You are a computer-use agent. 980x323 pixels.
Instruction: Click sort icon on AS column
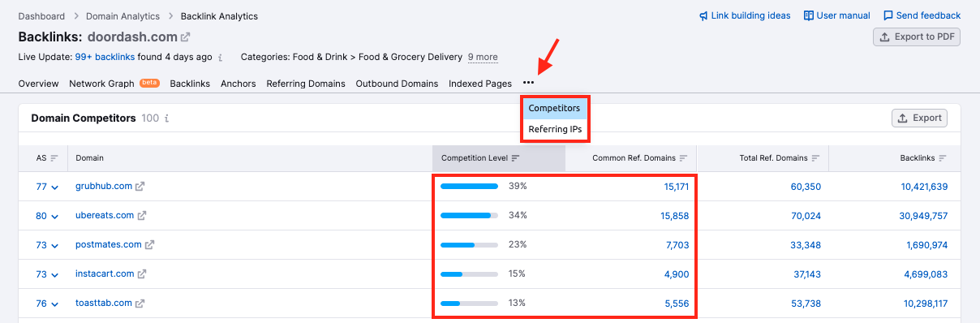(54, 158)
